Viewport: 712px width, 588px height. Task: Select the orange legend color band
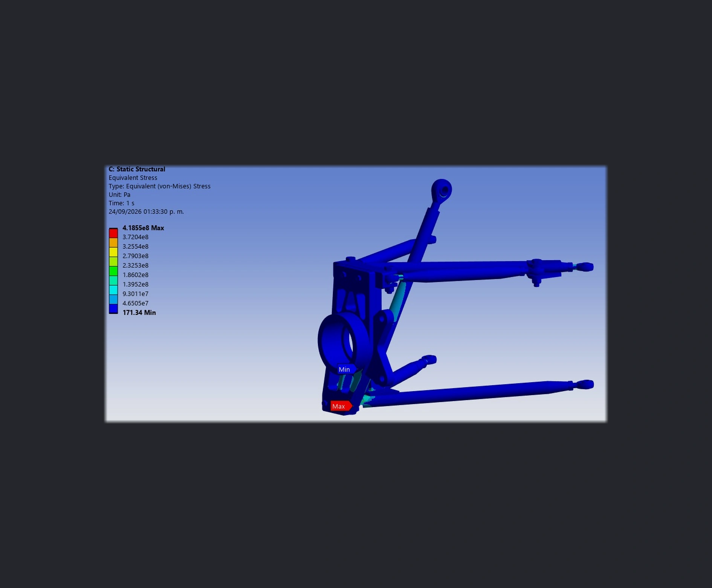pos(113,242)
